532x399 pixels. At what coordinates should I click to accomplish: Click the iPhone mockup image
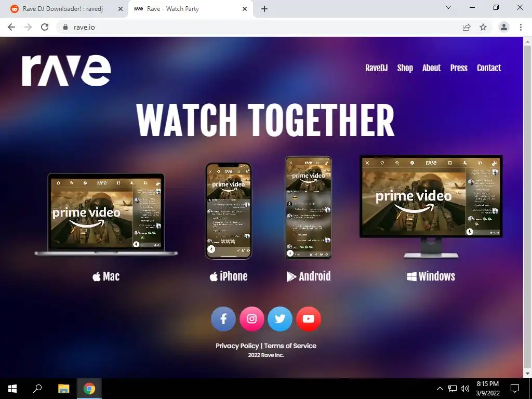point(229,211)
